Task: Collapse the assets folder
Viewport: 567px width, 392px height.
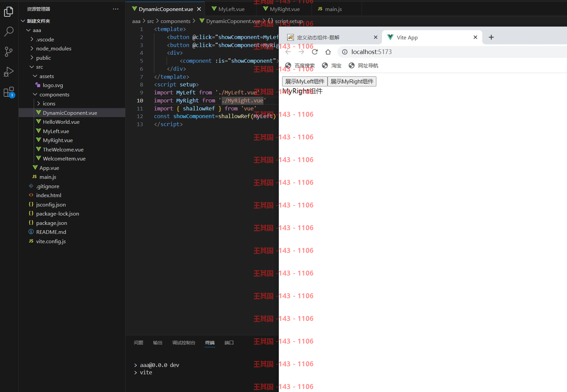Action: (x=72, y=76)
